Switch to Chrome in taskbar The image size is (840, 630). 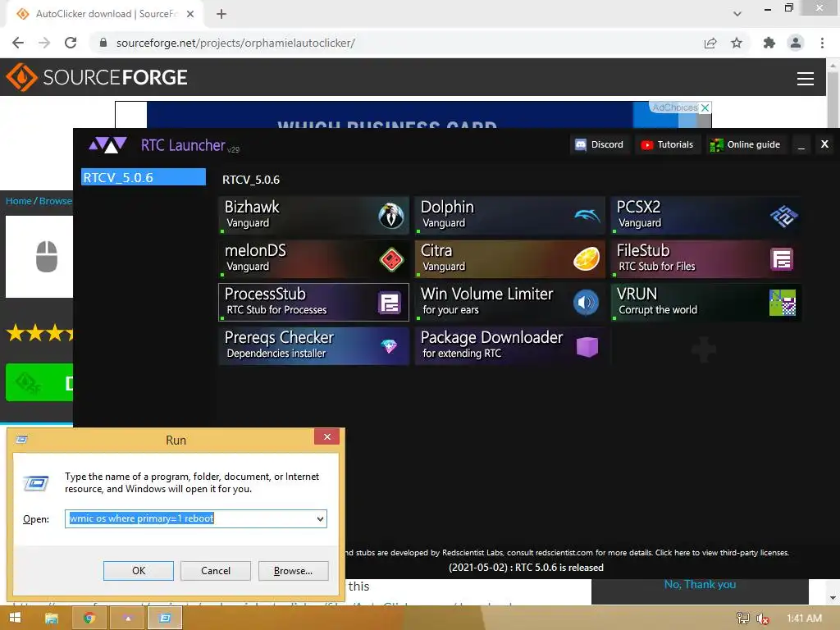[89, 619]
